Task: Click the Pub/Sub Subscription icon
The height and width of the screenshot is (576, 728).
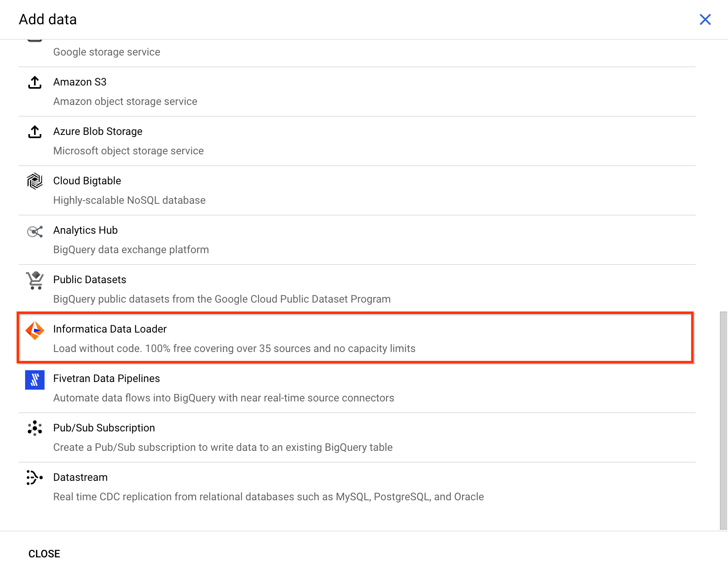Action: click(35, 428)
